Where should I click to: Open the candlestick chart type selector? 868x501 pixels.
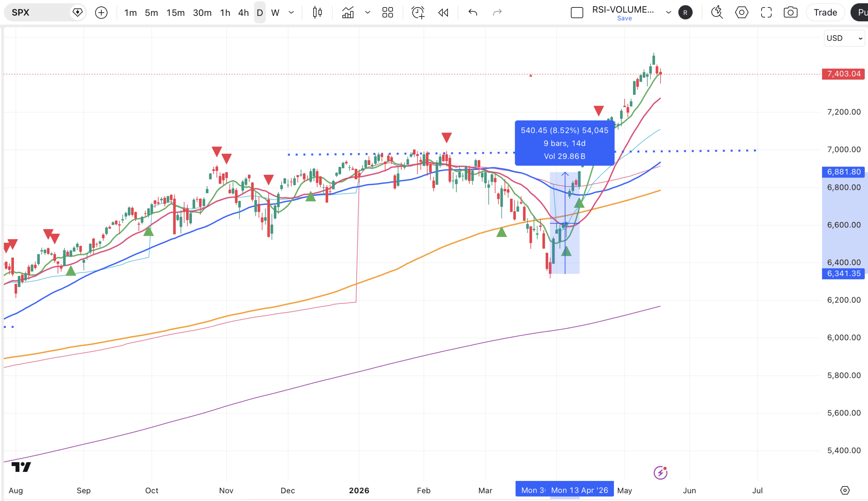coord(317,13)
